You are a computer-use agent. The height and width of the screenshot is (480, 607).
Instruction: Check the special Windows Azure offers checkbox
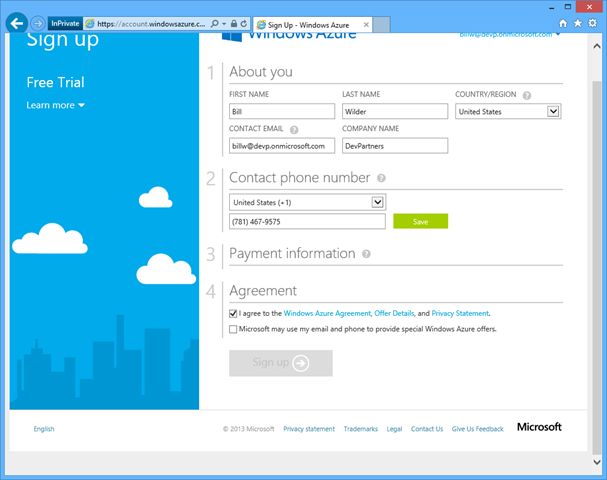coord(233,328)
